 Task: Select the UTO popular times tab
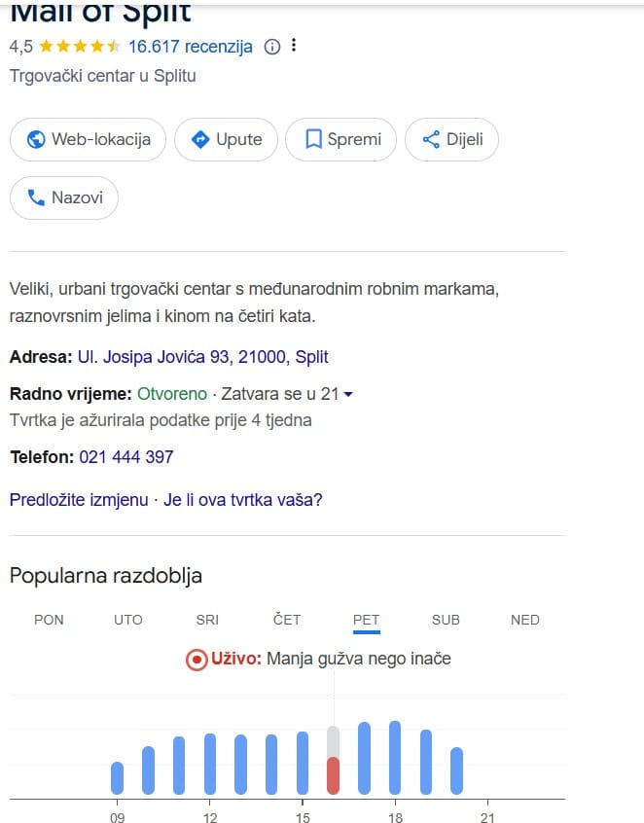tap(128, 620)
